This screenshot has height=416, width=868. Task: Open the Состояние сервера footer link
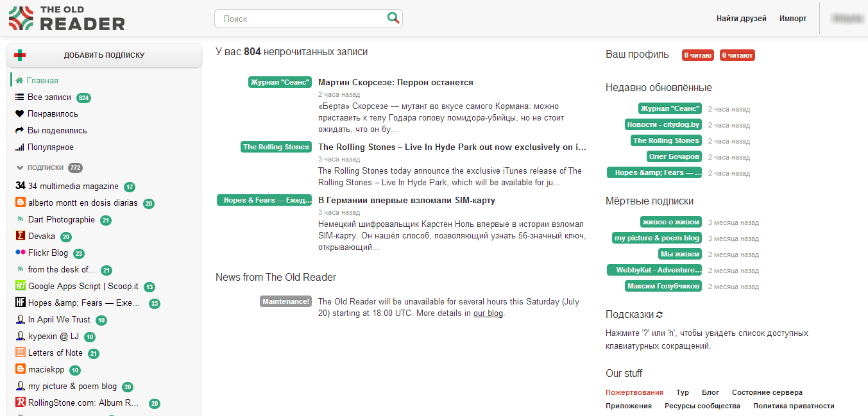click(x=767, y=392)
